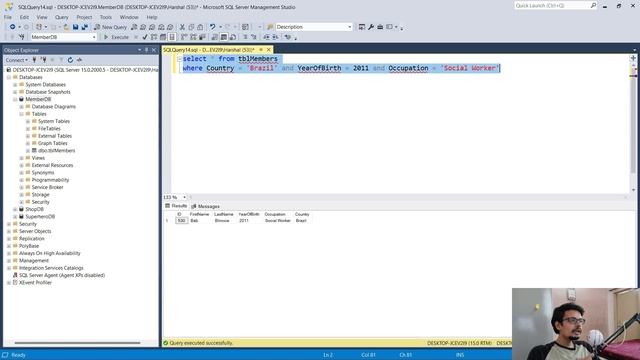The width and height of the screenshot is (640, 360).
Task: Select the XEvent Profiler tree node
Action: [35, 282]
